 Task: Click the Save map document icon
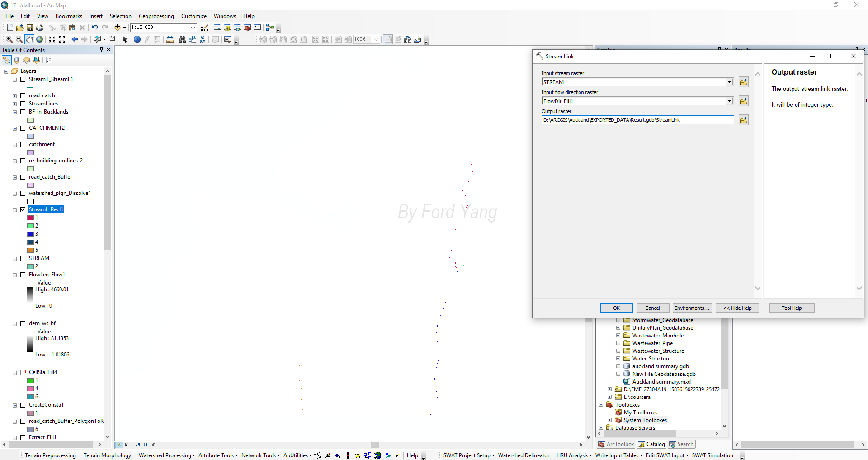tap(30, 28)
